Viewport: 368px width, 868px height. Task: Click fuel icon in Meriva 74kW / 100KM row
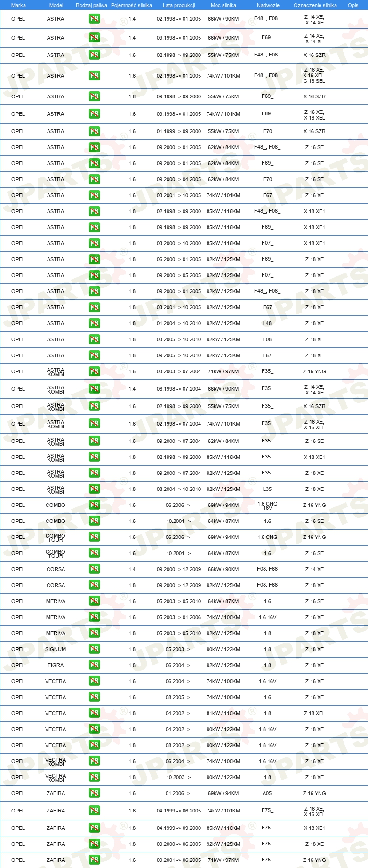pos(94,617)
